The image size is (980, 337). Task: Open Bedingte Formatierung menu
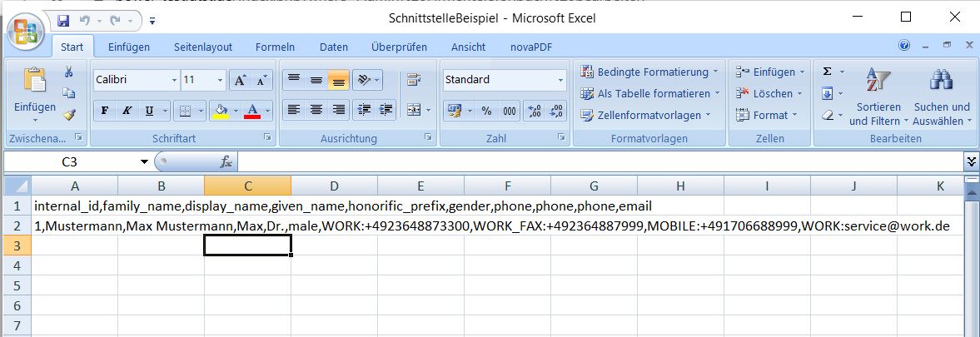[x=650, y=72]
